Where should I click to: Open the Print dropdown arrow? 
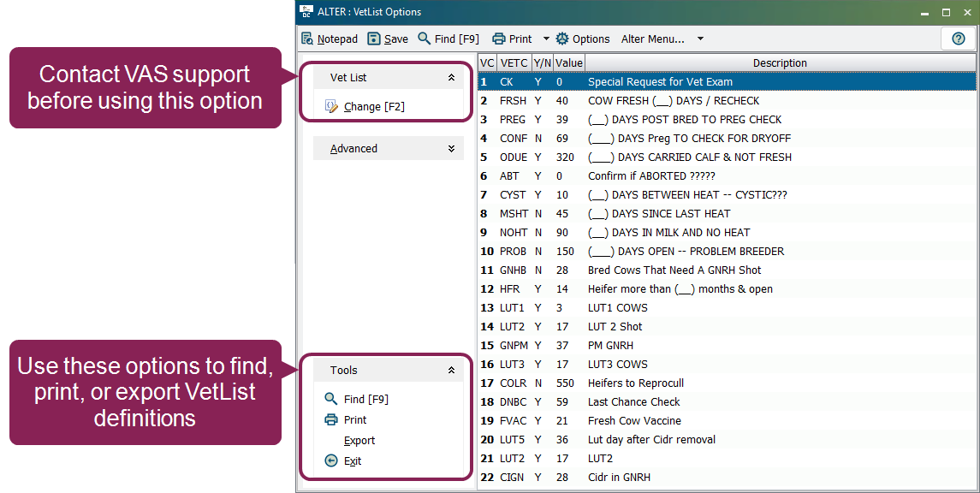pyautogui.click(x=546, y=39)
